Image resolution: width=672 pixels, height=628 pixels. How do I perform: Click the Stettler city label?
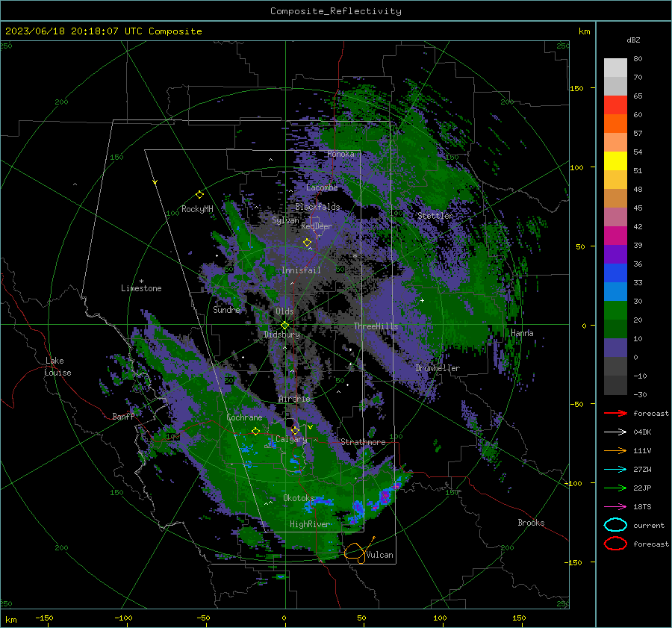[435, 216]
